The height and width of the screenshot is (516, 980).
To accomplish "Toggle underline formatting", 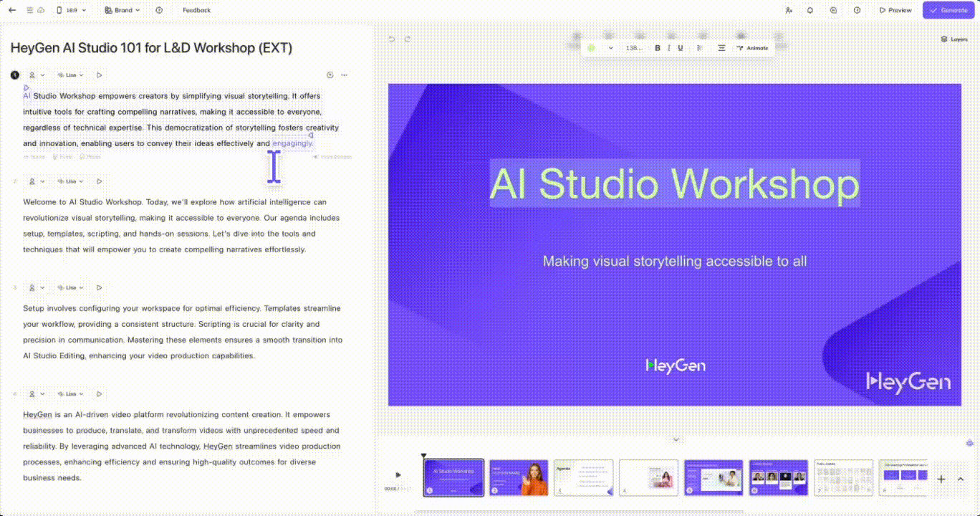I will (681, 48).
